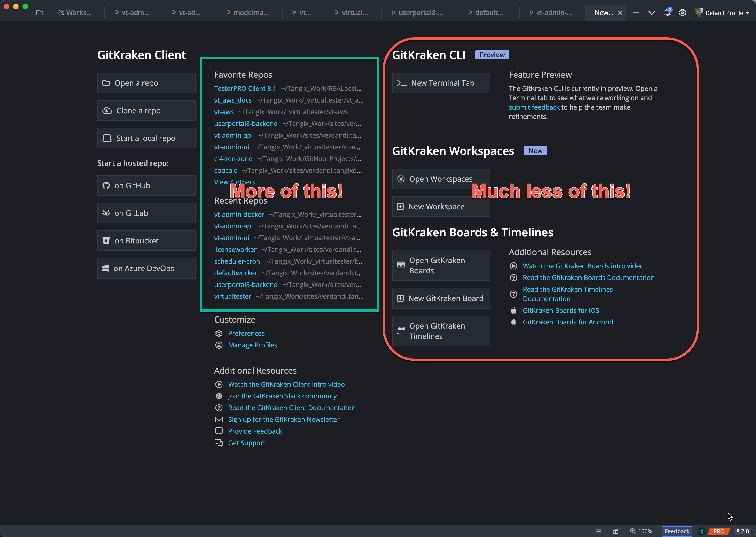Open a New Terminal Tab
This screenshot has height=537, width=756.
(441, 83)
